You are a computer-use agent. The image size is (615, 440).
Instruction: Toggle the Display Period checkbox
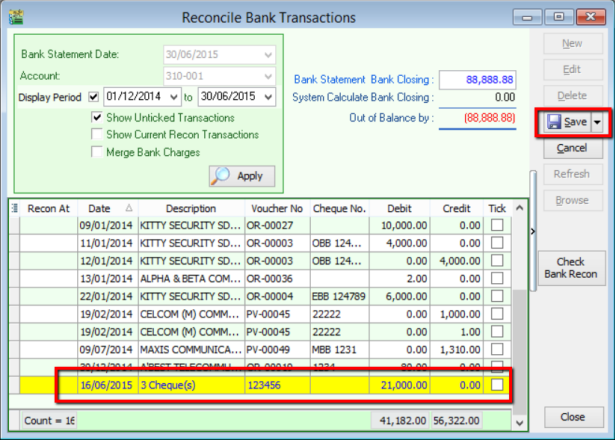pyautogui.click(x=94, y=97)
